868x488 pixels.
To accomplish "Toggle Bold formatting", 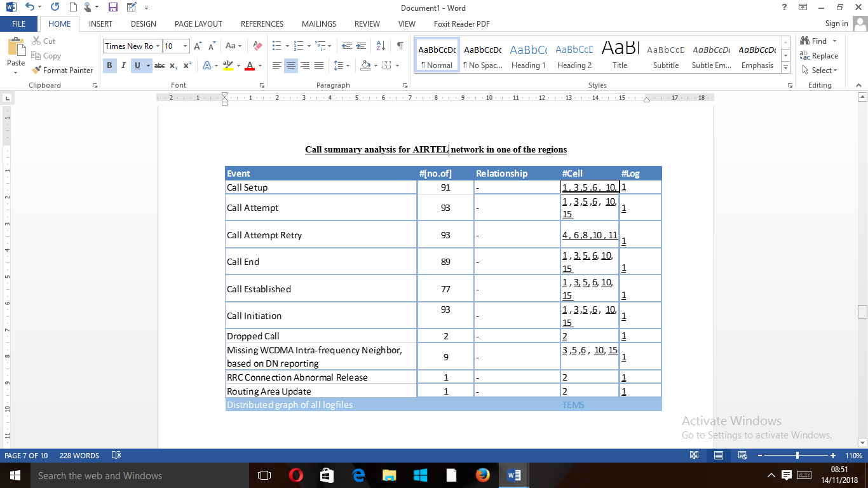I will 109,65.
